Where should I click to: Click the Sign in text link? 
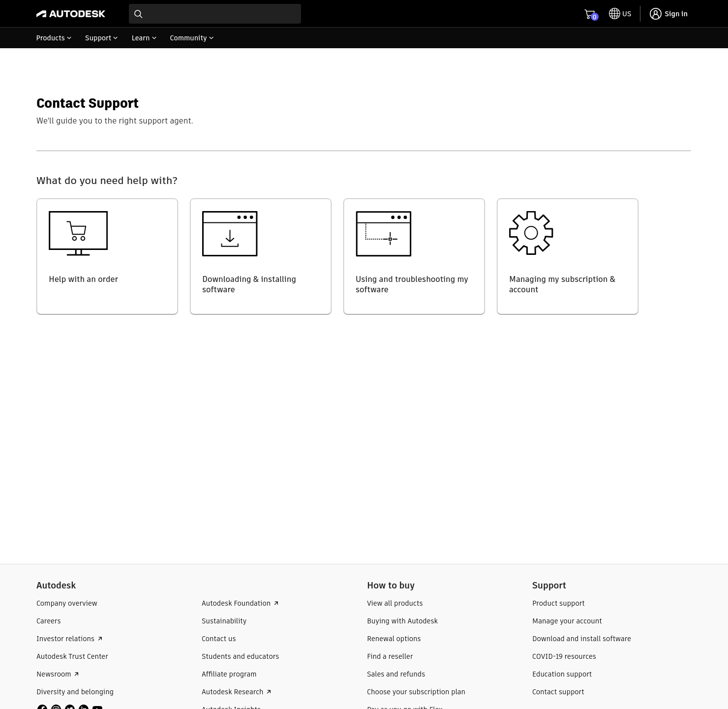click(676, 14)
